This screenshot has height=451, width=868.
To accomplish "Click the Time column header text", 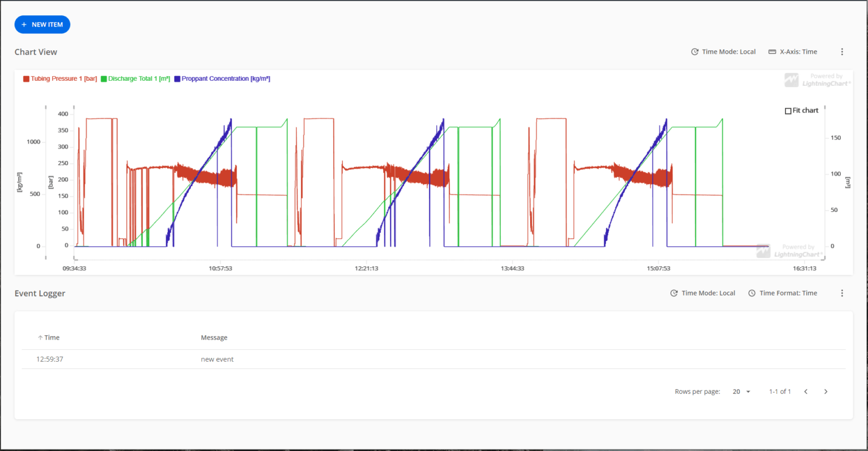I will (52, 338).
